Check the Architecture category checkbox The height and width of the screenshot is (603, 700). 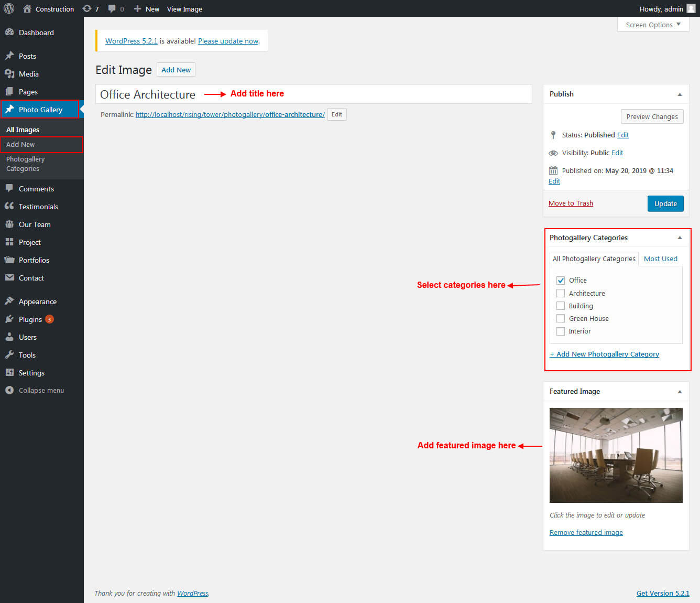coord(561,293)
